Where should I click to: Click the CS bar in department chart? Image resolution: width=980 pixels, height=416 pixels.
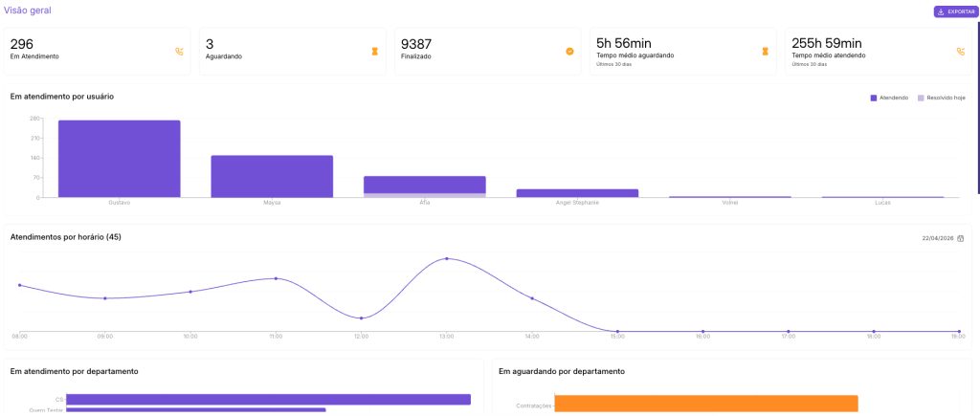[x=268, y=399]
